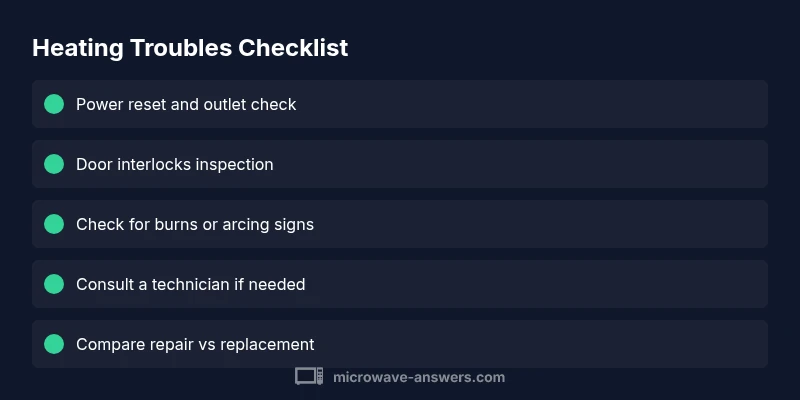Click the microwave icon in the footer
This screenshot has height=400, width=800.
pyautogui.click(x=309, y=377)
